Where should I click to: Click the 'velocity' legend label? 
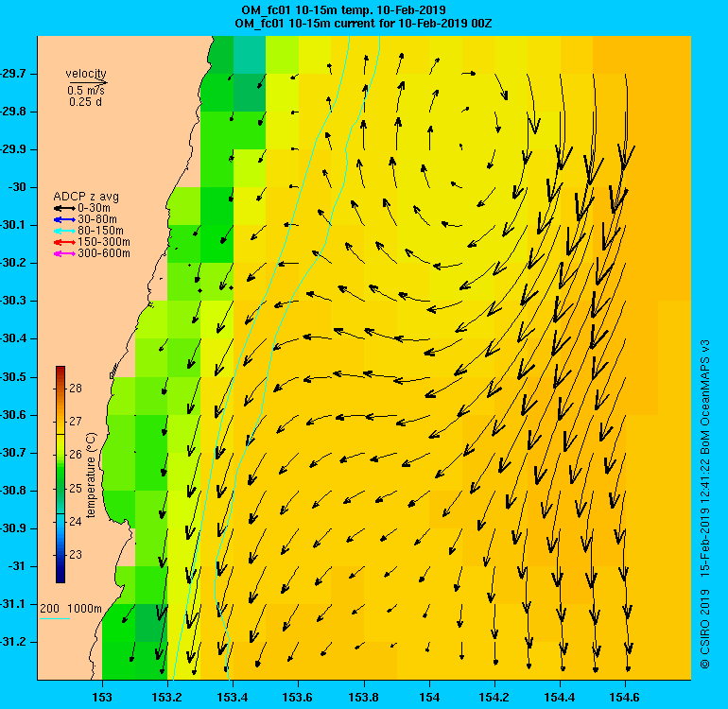tap(86, 74)
